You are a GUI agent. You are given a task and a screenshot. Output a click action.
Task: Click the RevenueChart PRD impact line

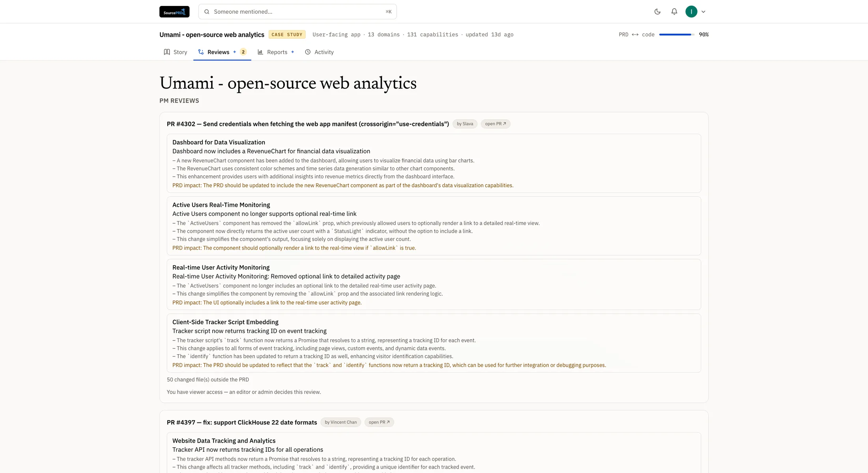click(x=343, y=185)
